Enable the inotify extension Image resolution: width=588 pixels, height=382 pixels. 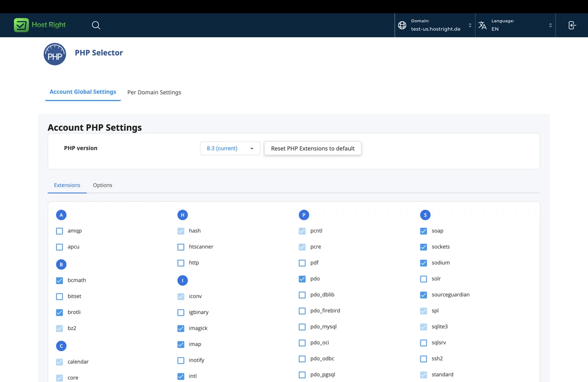181,360
